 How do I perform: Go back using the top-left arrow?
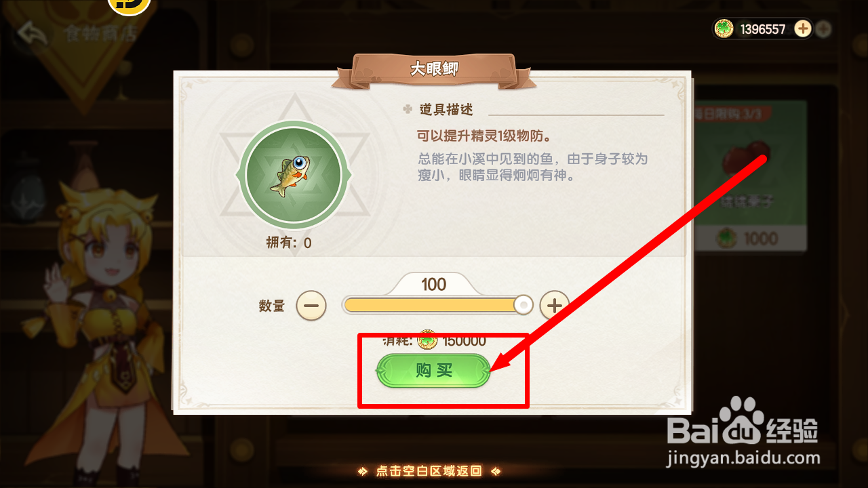tap(33, 33)
